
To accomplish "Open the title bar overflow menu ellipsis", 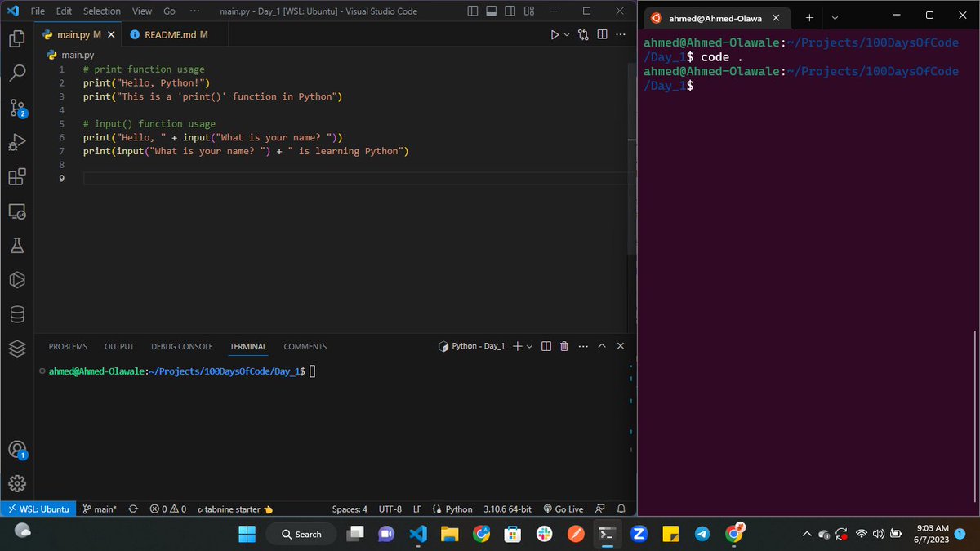I will tap(194, 11).
